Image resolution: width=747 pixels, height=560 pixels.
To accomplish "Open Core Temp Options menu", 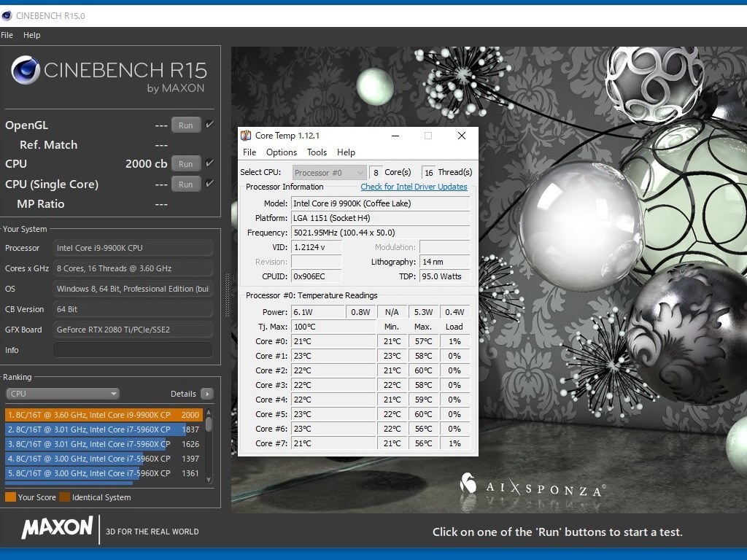I will 282,152.
